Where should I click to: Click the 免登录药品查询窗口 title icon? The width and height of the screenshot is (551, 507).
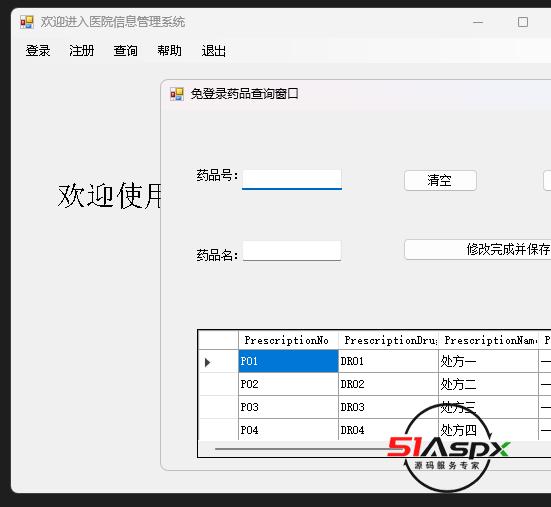coord(177,94)
